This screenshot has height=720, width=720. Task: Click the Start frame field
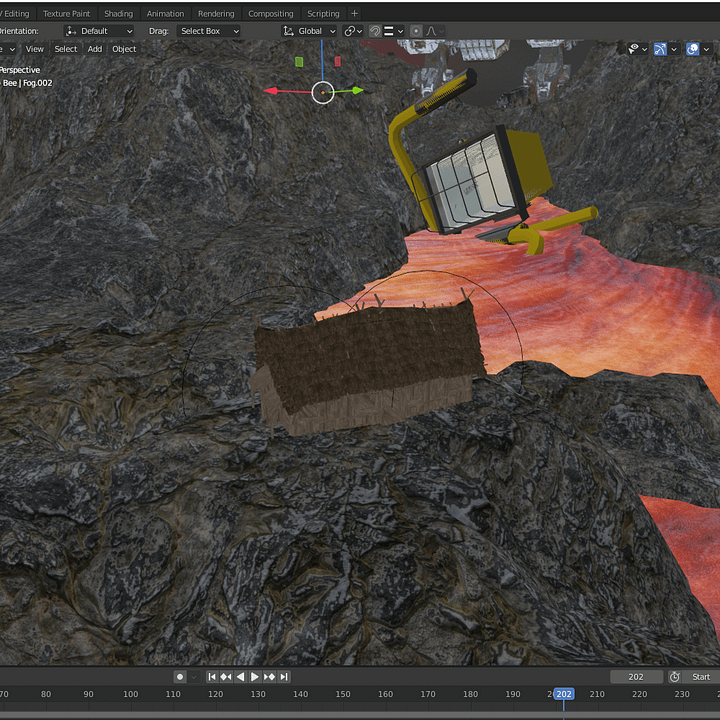coord(702,677)
